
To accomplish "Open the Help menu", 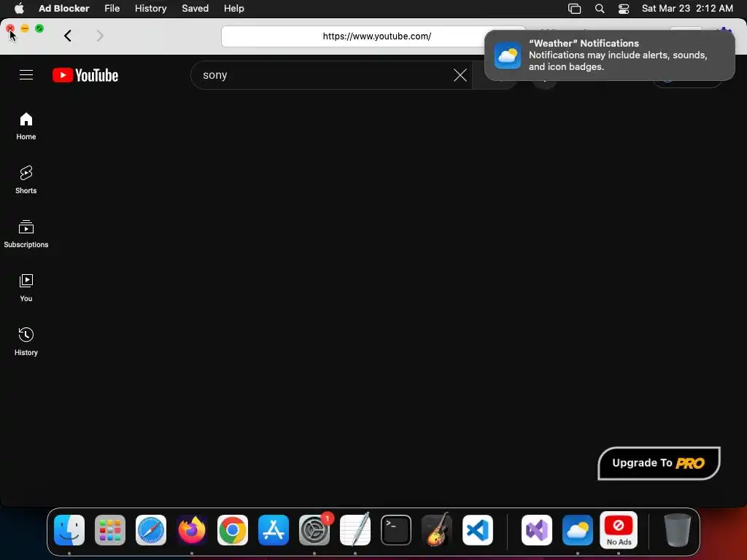I will click(234, 9).
